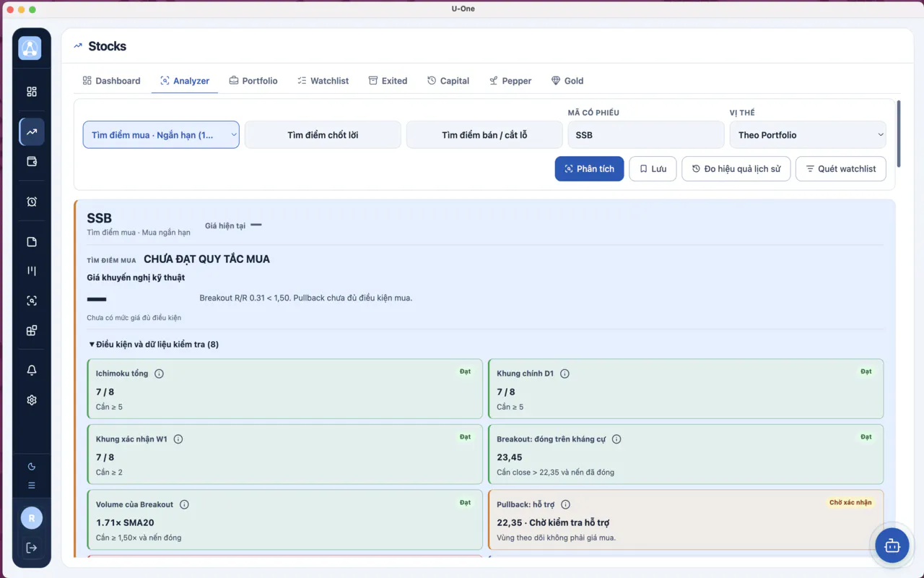Screen dimensions: 924x578
Task: Click the CHƯA ĐẠT QUY TẮC MUA verdict
Action: (206, 259)
